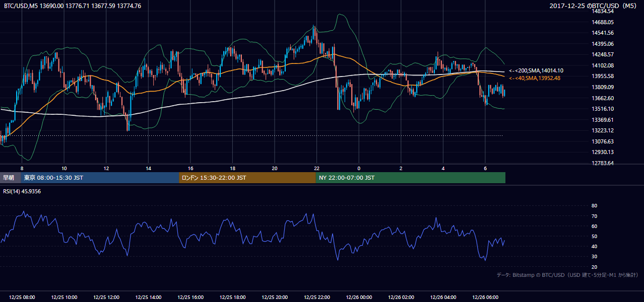Click the price label 13662.60
The width and height of the screenshot is (644, 302).
pos(603,98)
